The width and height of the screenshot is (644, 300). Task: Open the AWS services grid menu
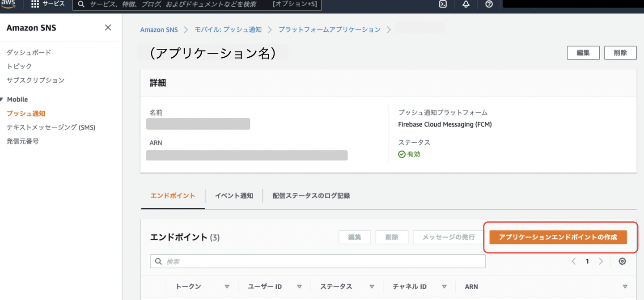pyautogui.click(x=35, y=4)
